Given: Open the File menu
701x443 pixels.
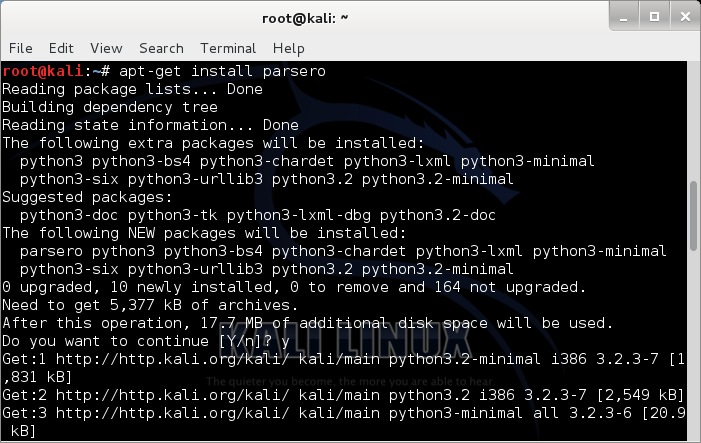Looking at the screenshot, I should pos(21,48).
